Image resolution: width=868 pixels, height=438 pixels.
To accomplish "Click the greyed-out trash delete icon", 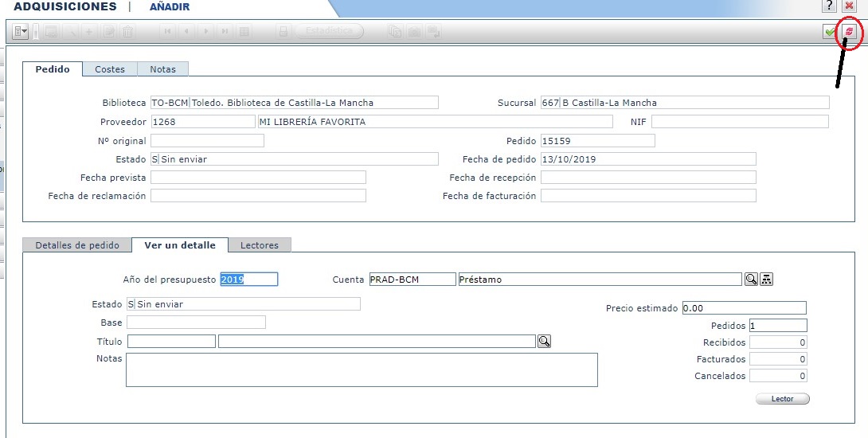I will tap(127, 32).
